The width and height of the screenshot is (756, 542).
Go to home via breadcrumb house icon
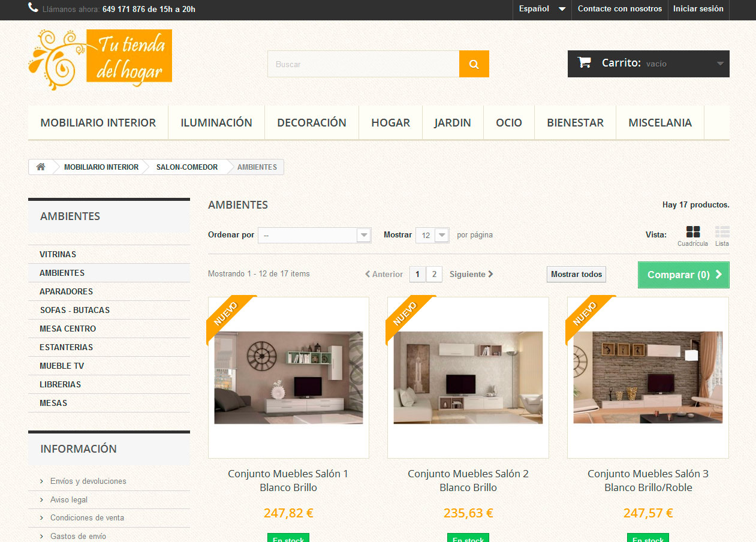pyautogui.click(x=41, y=167)
